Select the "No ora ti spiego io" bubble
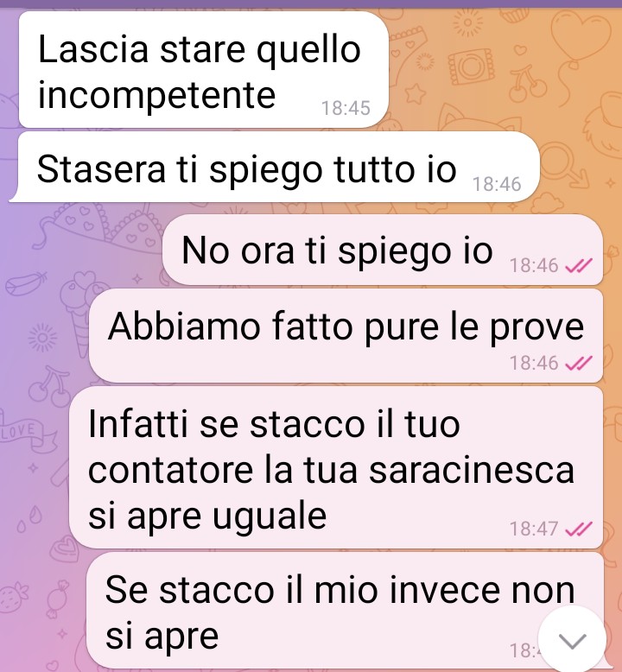The height and width of the screenshot is (672, 622). coord(383,250)
